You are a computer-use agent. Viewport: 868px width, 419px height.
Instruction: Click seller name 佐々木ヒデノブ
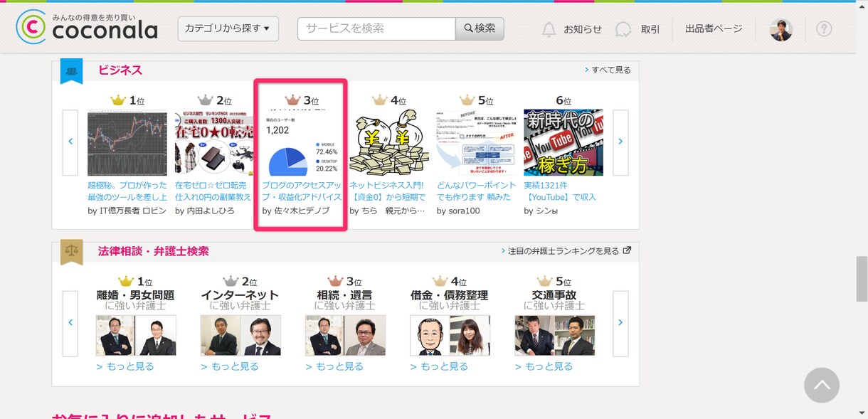pos(302,211)
